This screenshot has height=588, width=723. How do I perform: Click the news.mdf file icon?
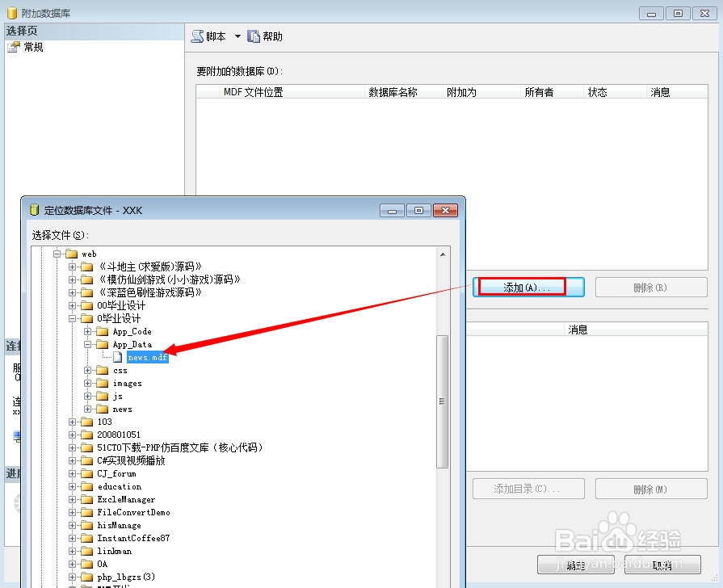coord(118,358)
